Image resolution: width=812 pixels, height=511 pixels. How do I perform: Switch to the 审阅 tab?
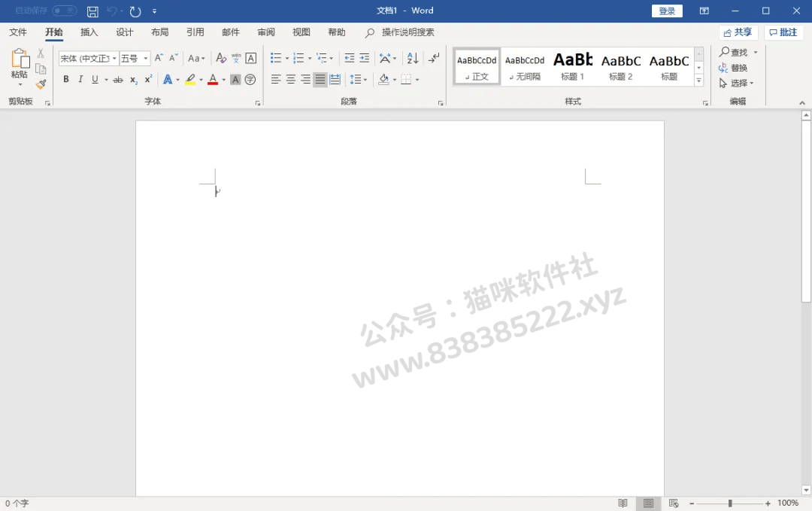266,32
